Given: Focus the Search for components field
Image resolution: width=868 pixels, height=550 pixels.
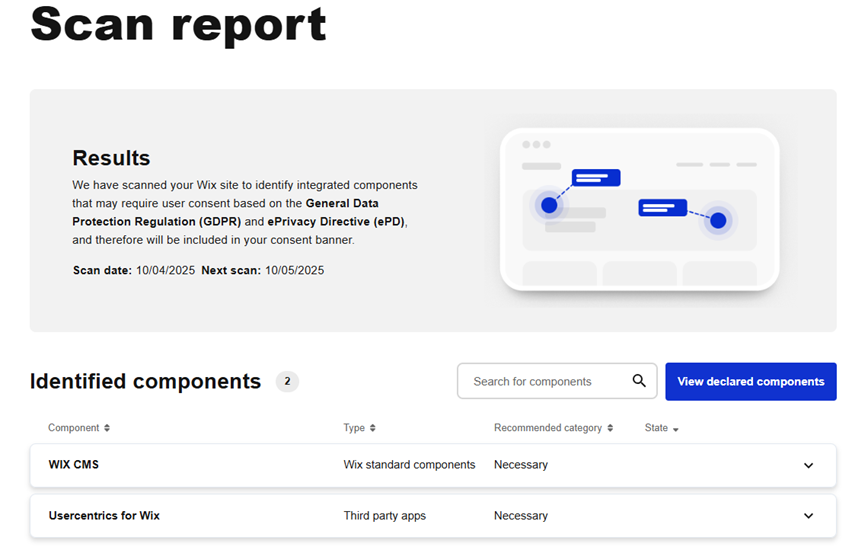Looking at the screenshot, I should tap(557, 381).
